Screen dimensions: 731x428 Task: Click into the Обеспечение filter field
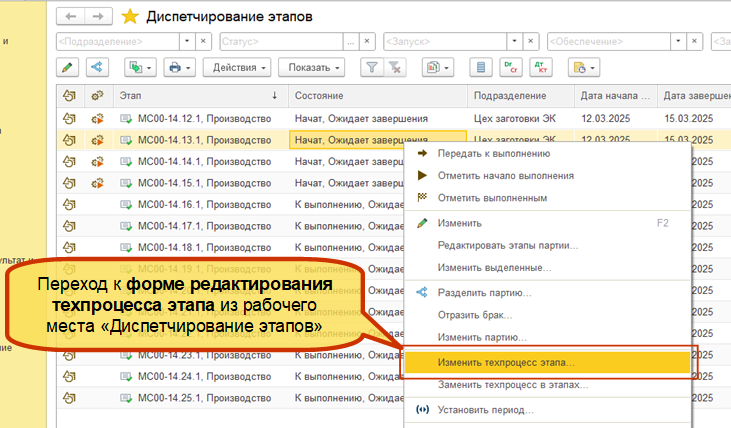[609, 41]
